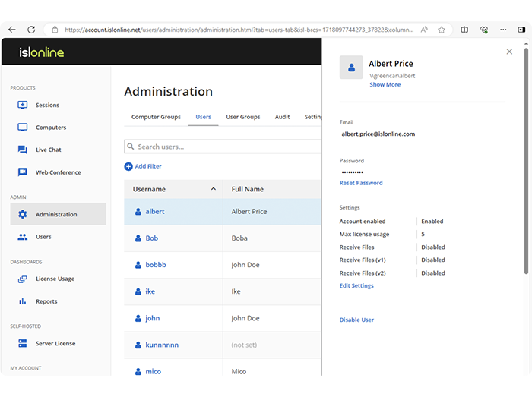This screenshot has height=397, width=532.
Task: Sort by the Username column arrow
Action: (x=213, y=189)
